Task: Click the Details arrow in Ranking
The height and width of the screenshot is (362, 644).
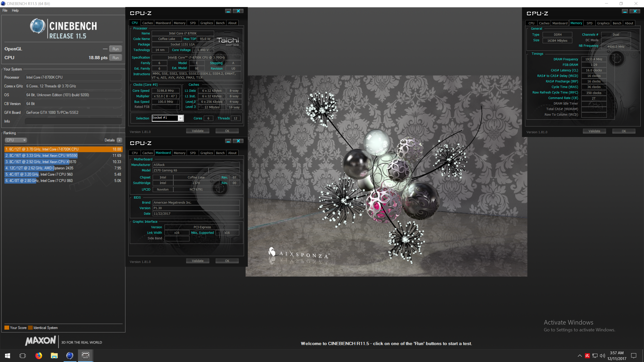Action: tap(119, 140)
